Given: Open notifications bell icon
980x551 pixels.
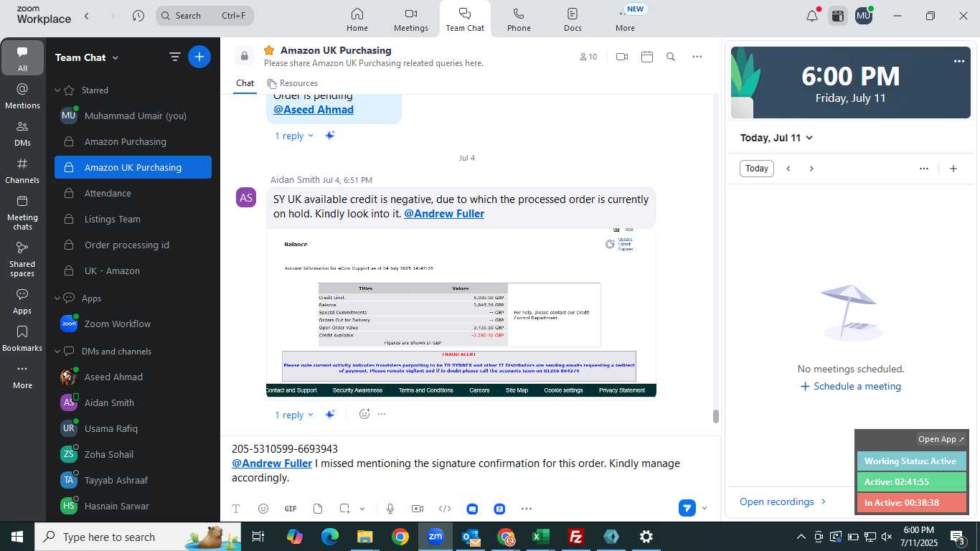Looking at the screenshot, I should 812,16.
